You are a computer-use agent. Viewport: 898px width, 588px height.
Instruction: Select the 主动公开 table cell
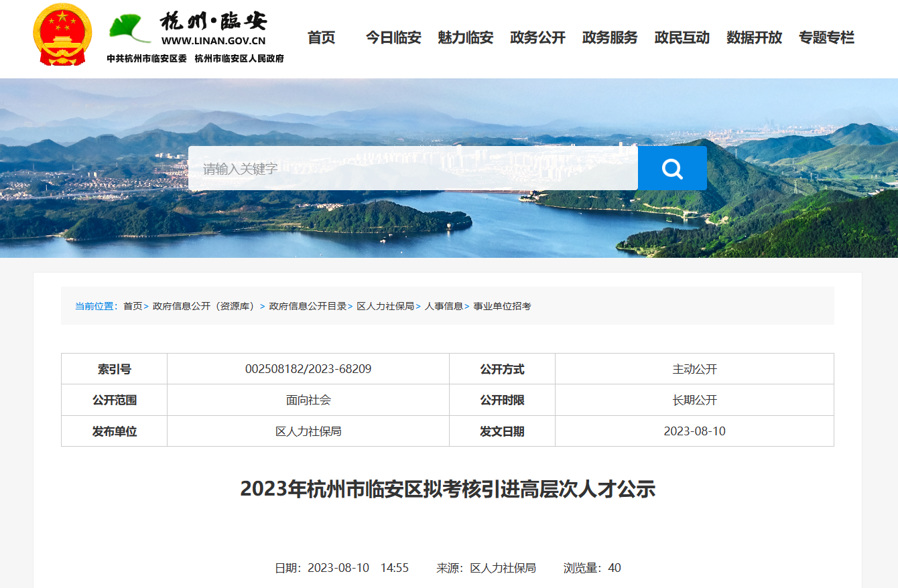point(695,369)
